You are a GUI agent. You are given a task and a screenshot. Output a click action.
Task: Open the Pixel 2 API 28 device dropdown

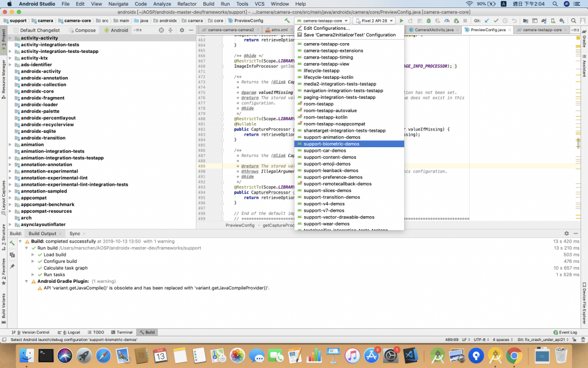pyautogui.click(x=374, y=21)
